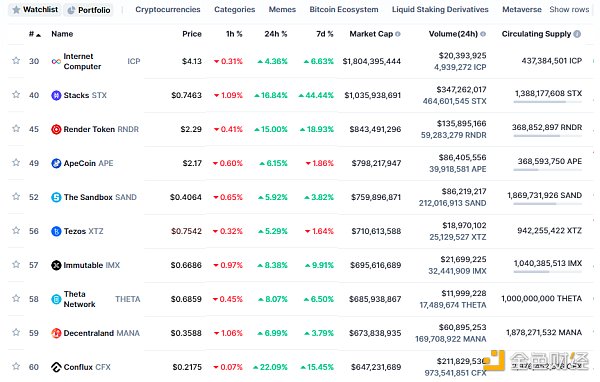Open Market Cap info tooltip icon
Image resolution: width=600 pixels, height=382 pixels.
pyautogui.click(x=398, y=34)
